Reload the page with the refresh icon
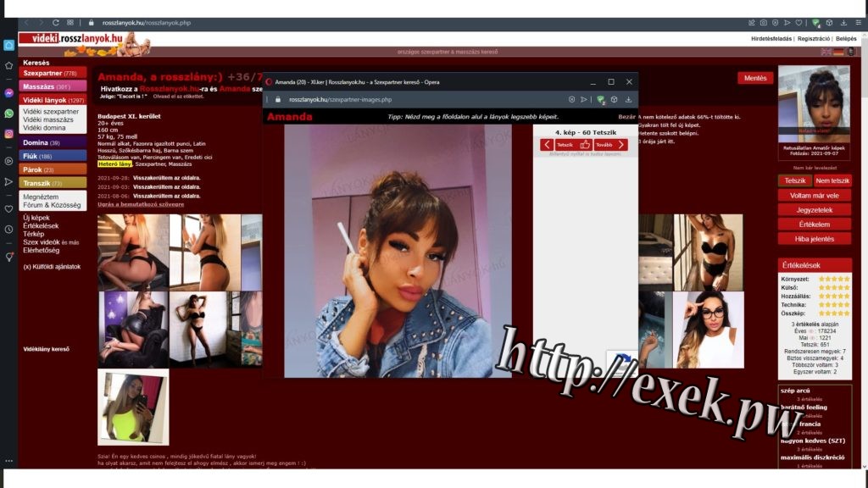This screenshot has width=868, height=488. pyautogui.click(x=56, y=23)
